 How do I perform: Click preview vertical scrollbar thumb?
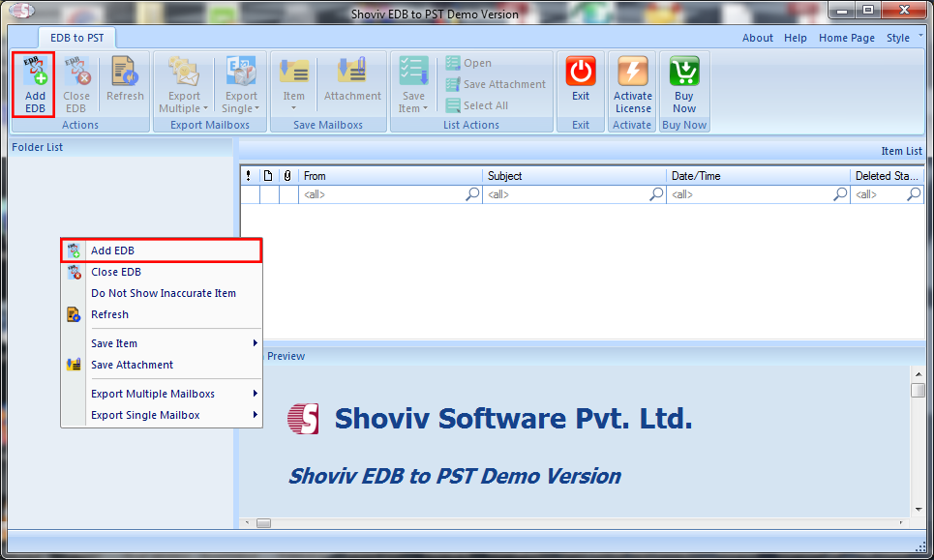pos(919,391)
